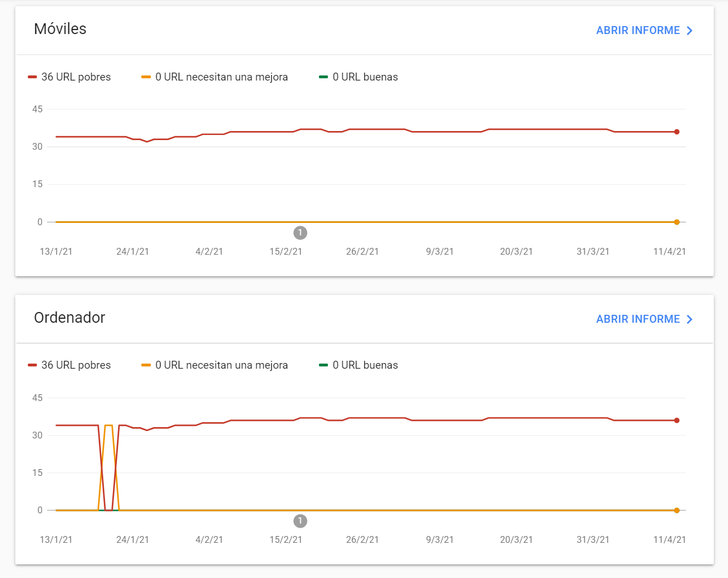Open the Ordenador report via ABRIR INFORME
This screenshot has width=728, height=578.
(x=645, y=319)
